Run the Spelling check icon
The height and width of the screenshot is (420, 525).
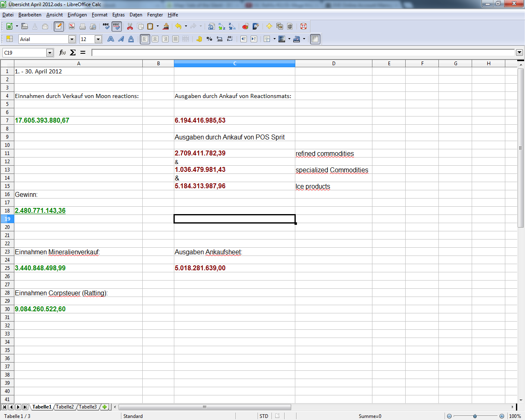(106, 26)
